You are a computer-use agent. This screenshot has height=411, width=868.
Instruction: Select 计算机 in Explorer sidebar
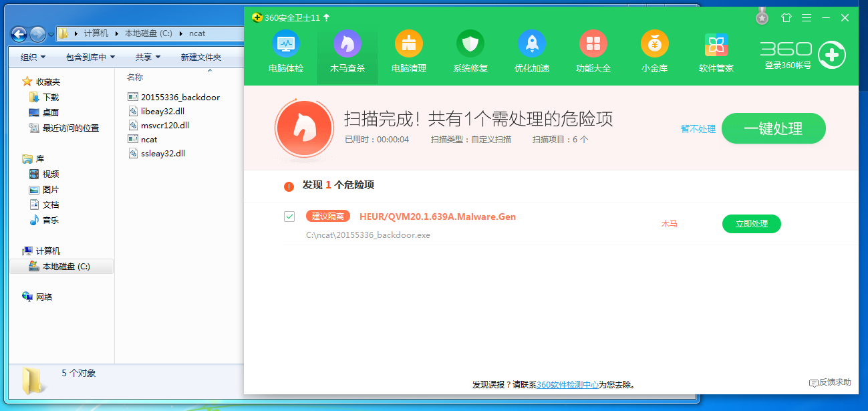point(41,251)
